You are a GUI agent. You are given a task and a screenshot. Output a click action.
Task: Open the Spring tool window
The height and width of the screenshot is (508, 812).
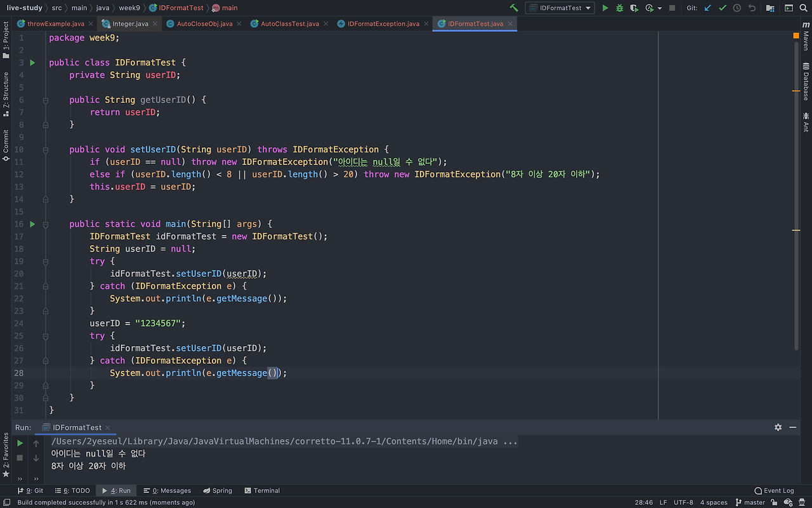coord(217,490)
